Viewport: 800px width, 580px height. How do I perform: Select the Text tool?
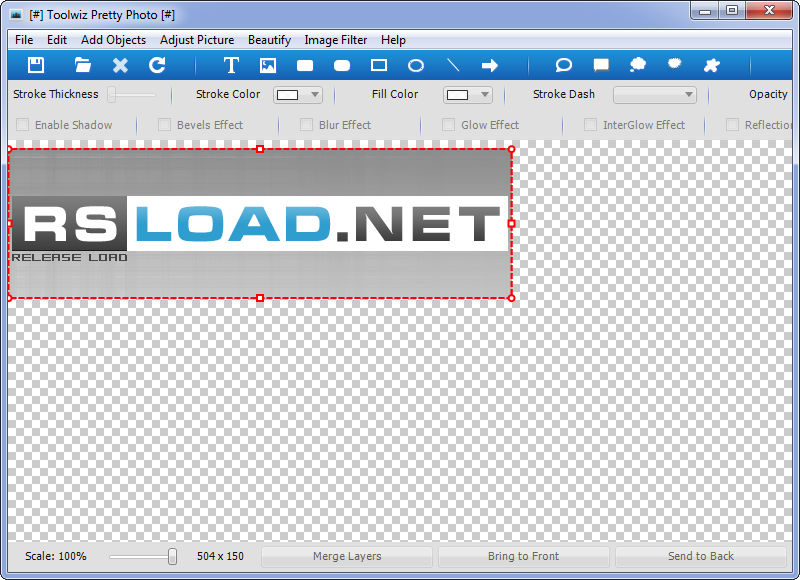(x=231, y=65)
